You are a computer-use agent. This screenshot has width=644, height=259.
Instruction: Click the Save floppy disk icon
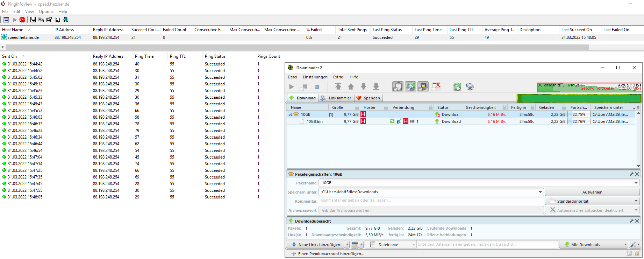[33, 20]
